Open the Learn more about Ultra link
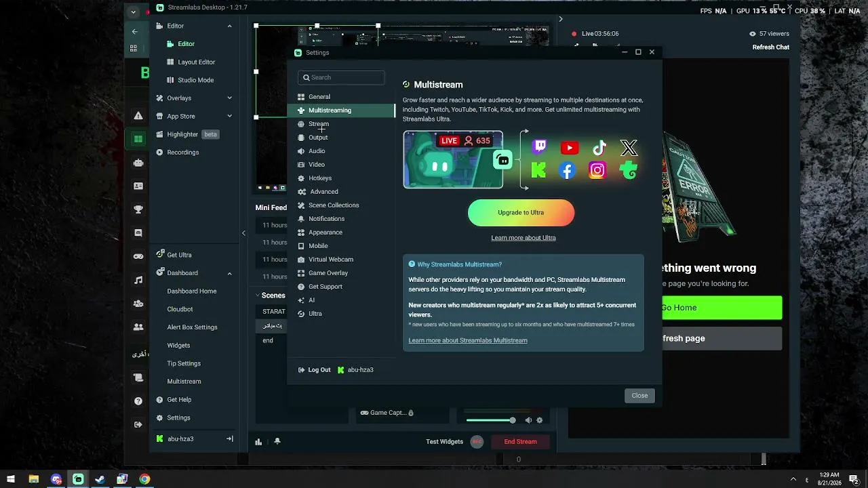The height and width of the screenshot is (488, 868). (x=524, y=238)
